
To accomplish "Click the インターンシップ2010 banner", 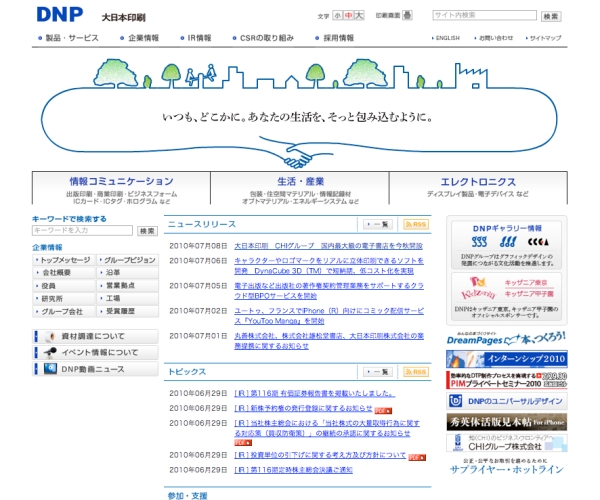I will 507,358.
